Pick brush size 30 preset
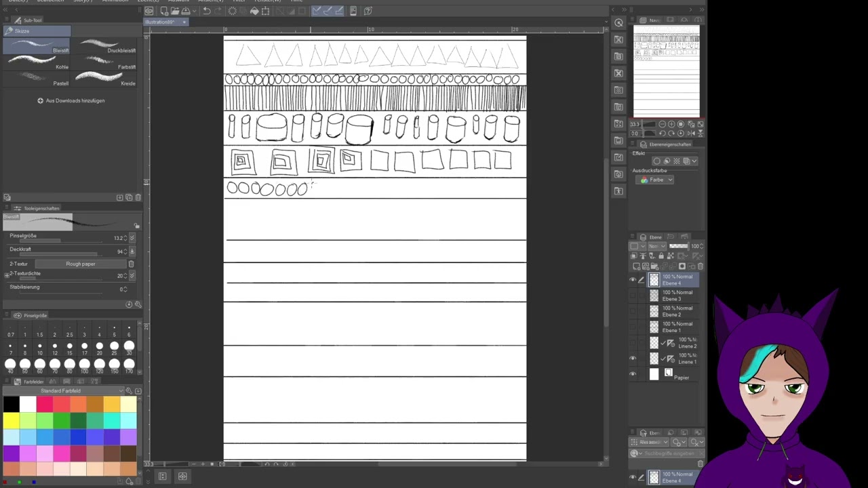 click(129, 348)
